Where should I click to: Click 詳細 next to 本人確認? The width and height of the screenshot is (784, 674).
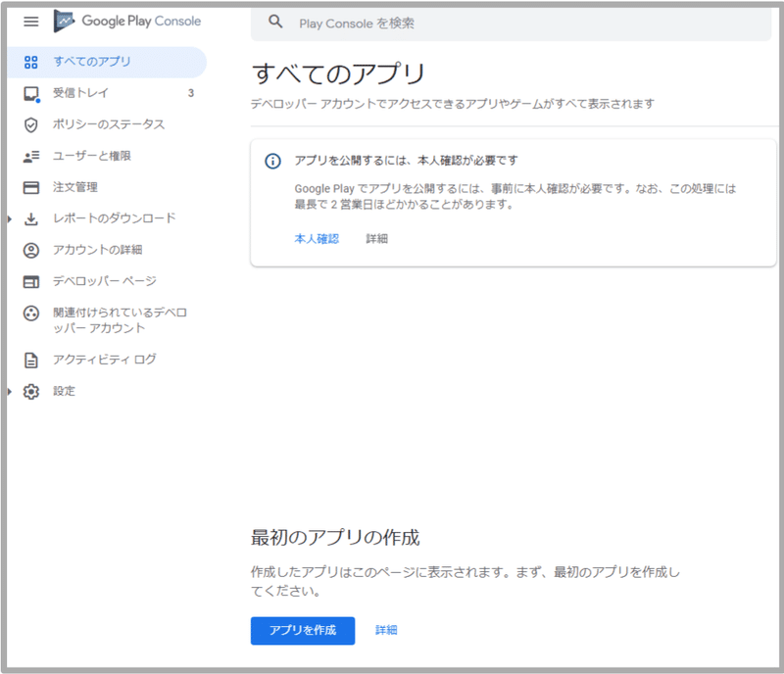point(377,239)
